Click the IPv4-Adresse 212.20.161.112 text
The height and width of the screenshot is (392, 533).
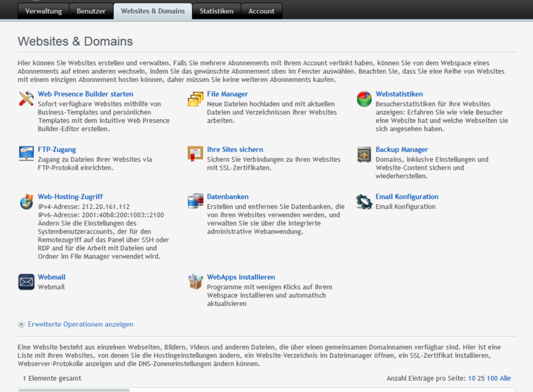pyautogui.click(x=84, y=207)
